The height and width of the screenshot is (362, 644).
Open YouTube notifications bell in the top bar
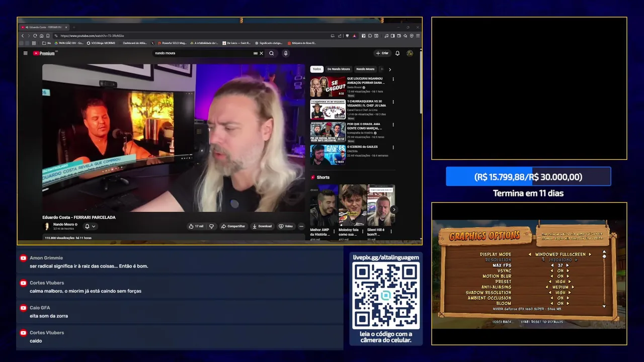397,53
